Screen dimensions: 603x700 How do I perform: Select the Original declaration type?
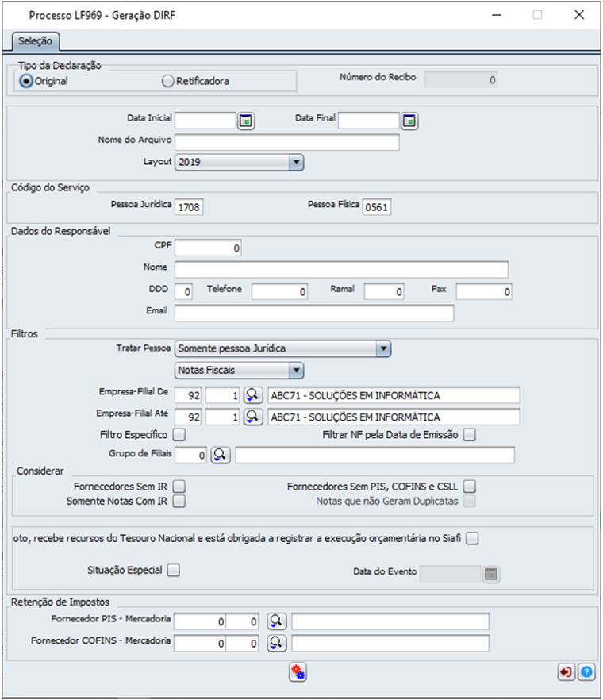point(26,81)
